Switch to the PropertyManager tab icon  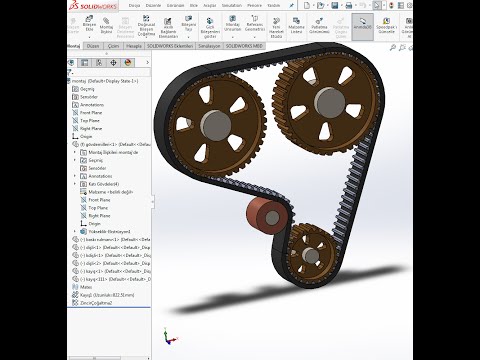(x=85, y=62)
